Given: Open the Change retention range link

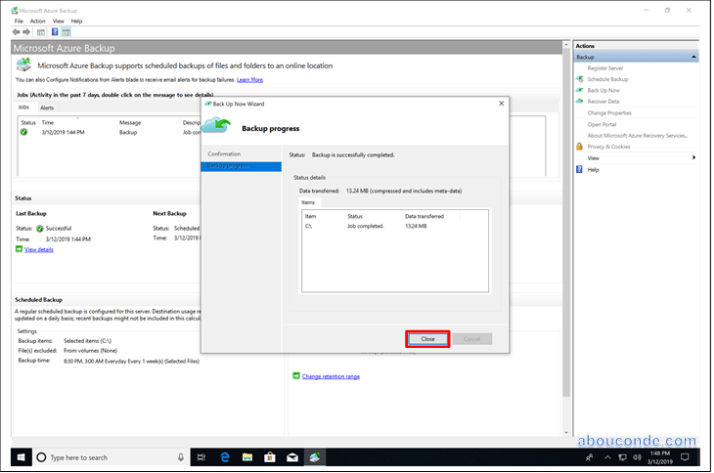Looking at the screenshot, I should (x=330, y=376).
